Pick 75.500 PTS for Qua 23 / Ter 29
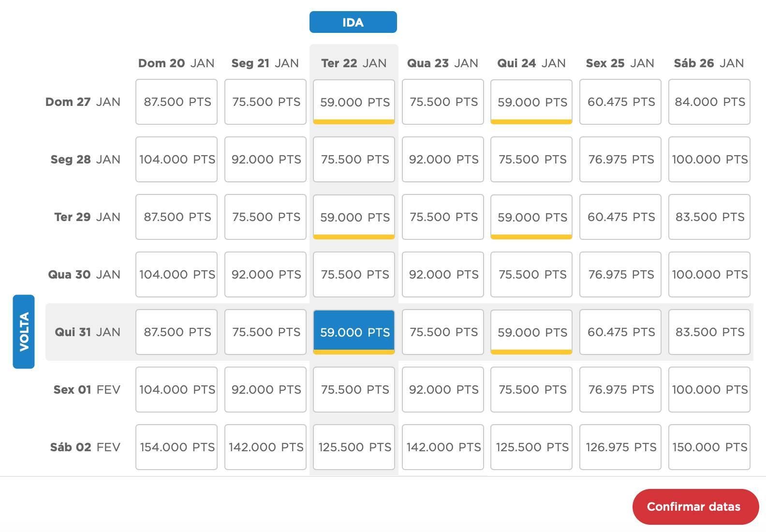This screenshot has height=532, width=766. pos(443,217)
